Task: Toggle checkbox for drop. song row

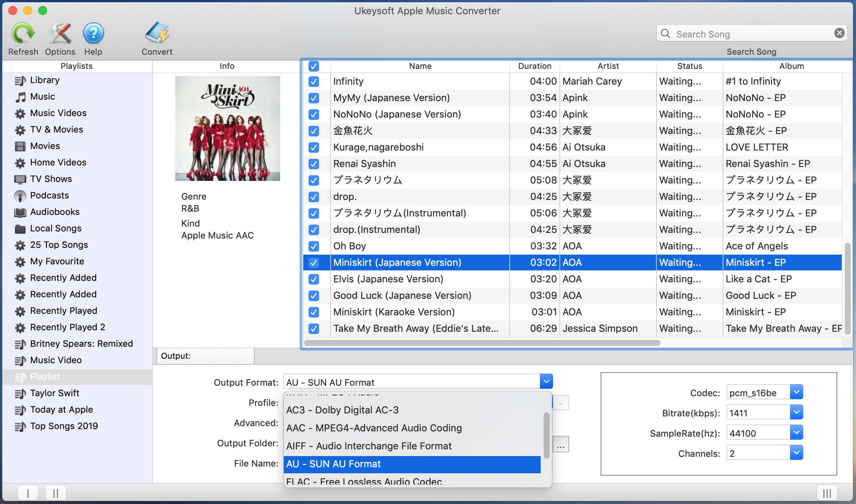Action: click(x=314, y=195)
